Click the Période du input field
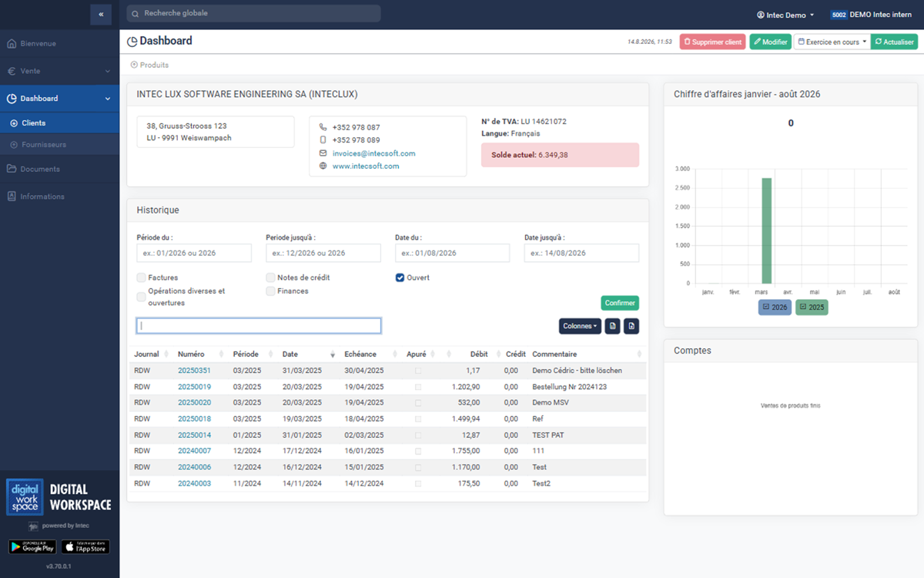Screen dimensions: 924x578 pos(194,253)
